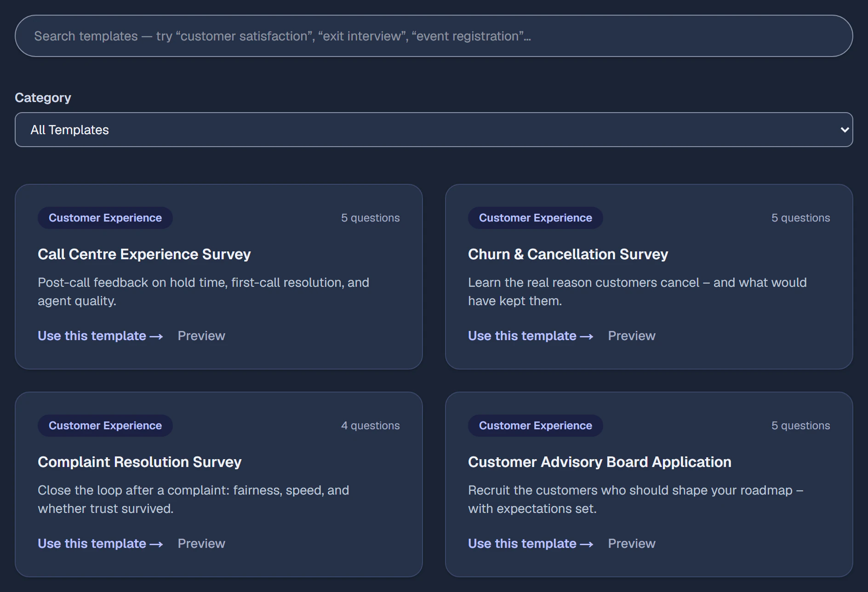Click Customer Experience tag on Complaint Resolution card
Screen dimensions: 868x592
105,426
